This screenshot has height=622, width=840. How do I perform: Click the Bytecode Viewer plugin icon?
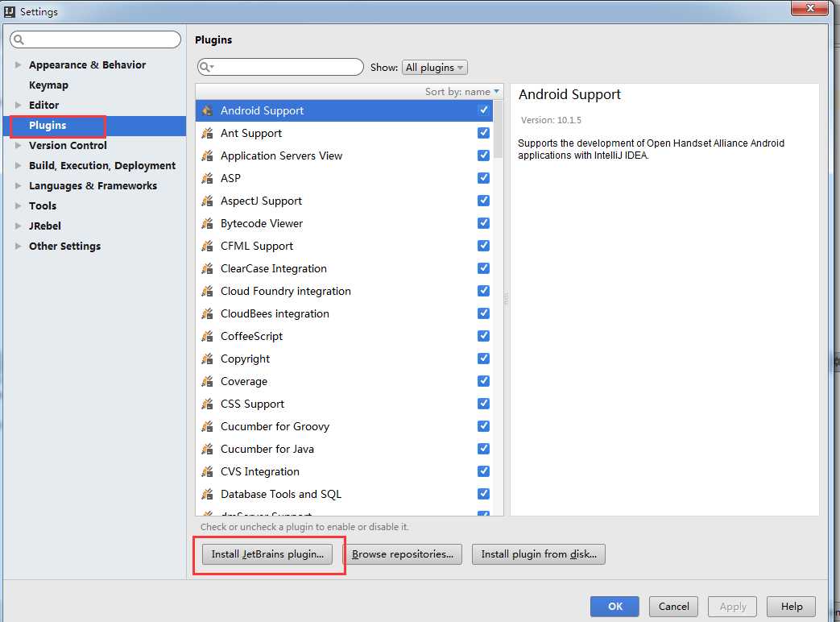207,223
